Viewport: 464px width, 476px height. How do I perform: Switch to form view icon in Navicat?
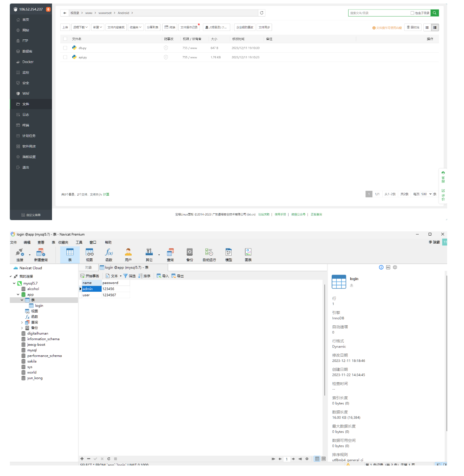324,459
